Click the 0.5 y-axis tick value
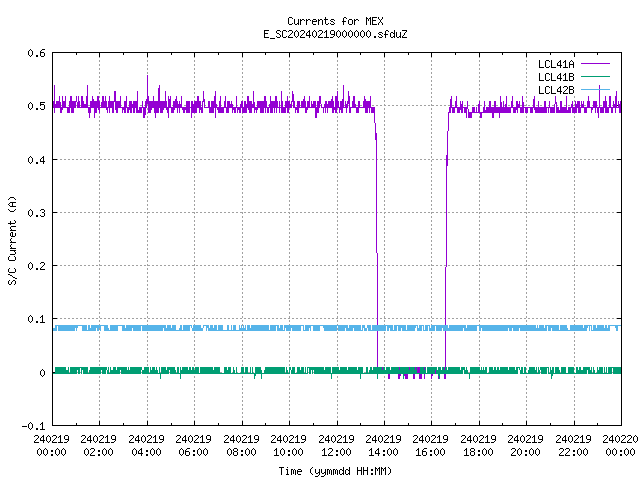Screen dimensions: 640x480 tap(37, 106)
